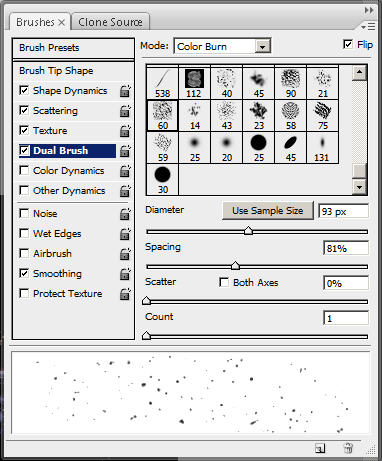Viewport: 382px width, 461px height.
Task: Uncheck the Texture option
Action: [24, 130]
